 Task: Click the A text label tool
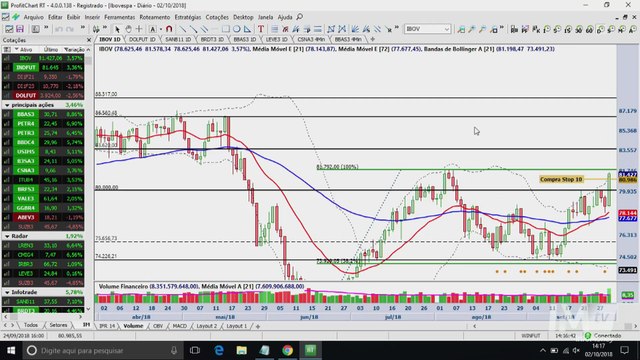[153, 29]
